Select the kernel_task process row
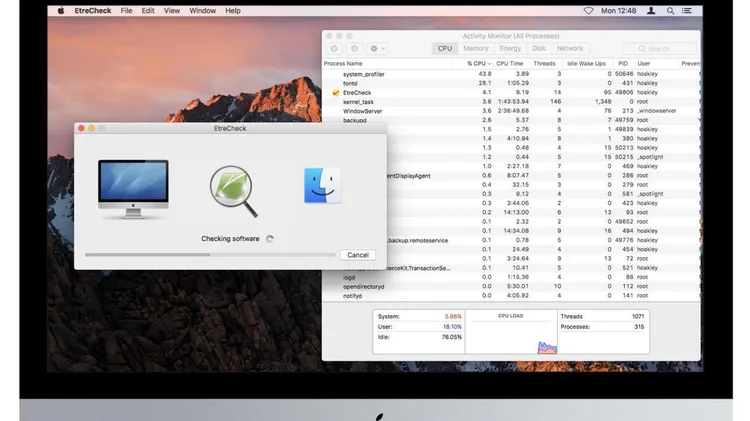This screenshot has height=421, width=750. (511, 102)
